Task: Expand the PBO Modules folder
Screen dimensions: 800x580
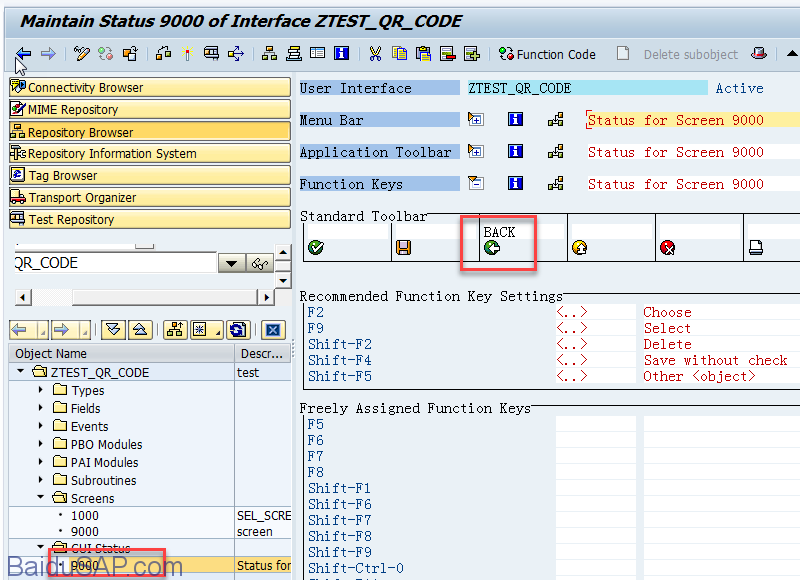Action: 41,444
